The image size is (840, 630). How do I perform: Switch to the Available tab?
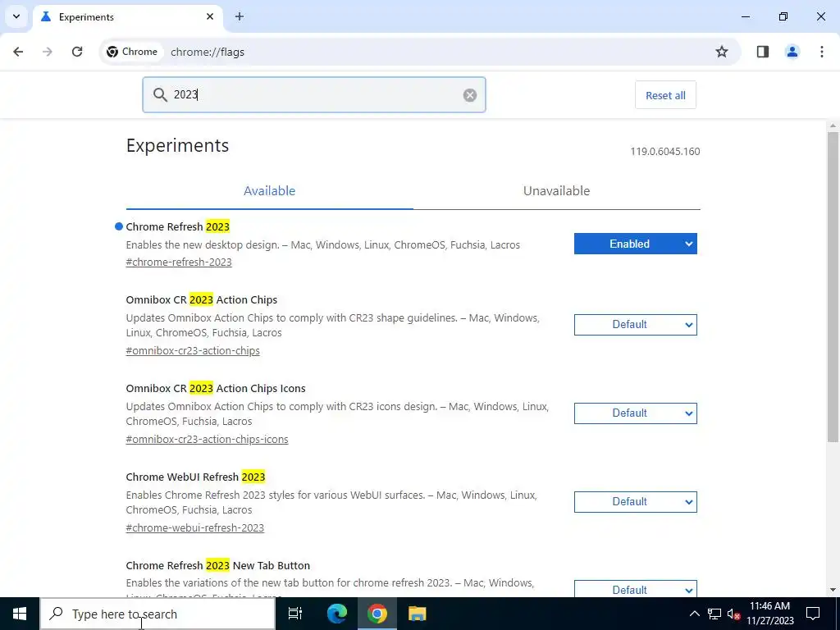pyautogui.click(x=269, y=190)
